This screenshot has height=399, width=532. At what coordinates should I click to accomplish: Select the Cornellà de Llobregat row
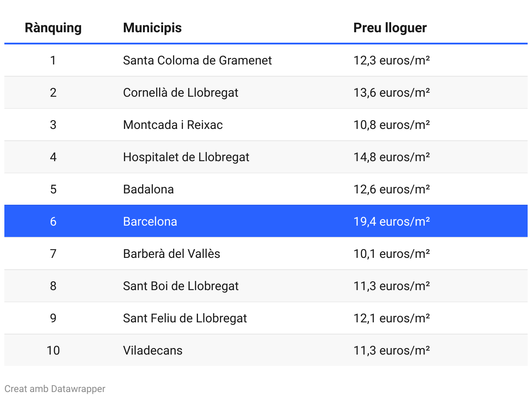[x=266, y=92]
